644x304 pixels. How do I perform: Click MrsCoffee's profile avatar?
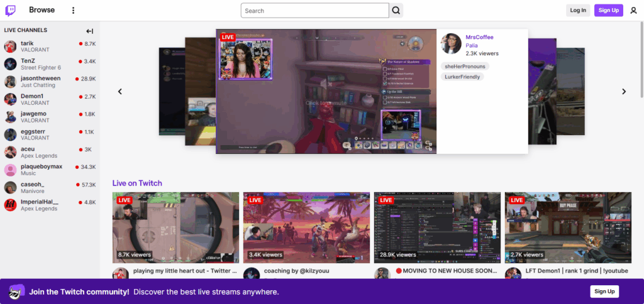451,43
